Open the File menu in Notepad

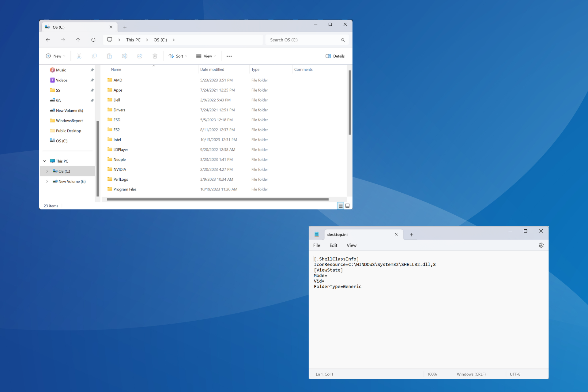pyautogui.click(x=316, y=245)
